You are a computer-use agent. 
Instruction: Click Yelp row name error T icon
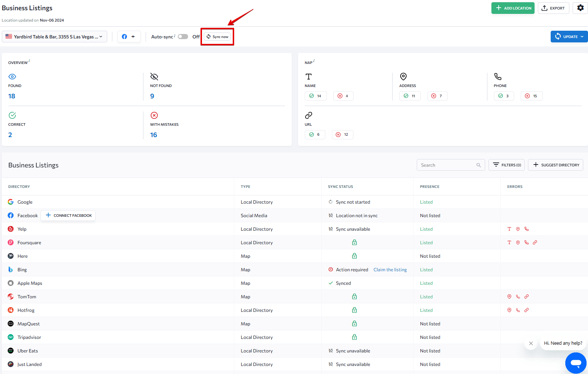click(509, 229)
